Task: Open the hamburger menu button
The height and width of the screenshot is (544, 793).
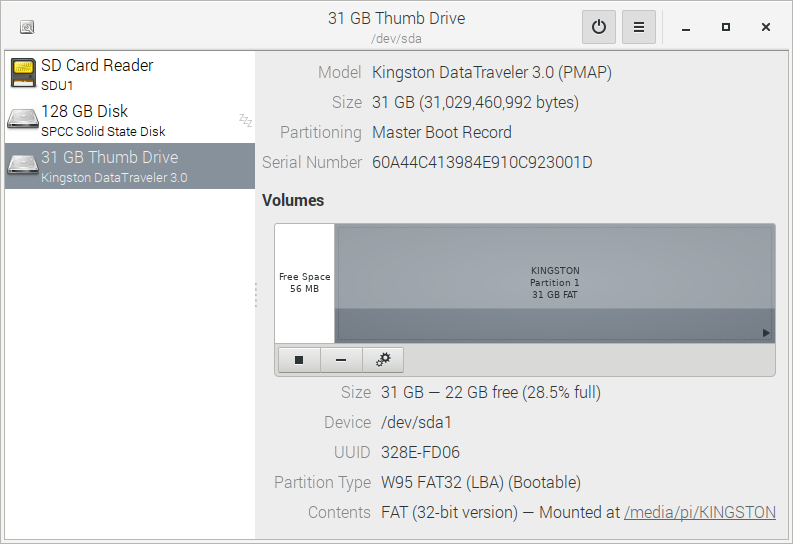Action: (639, 27)
